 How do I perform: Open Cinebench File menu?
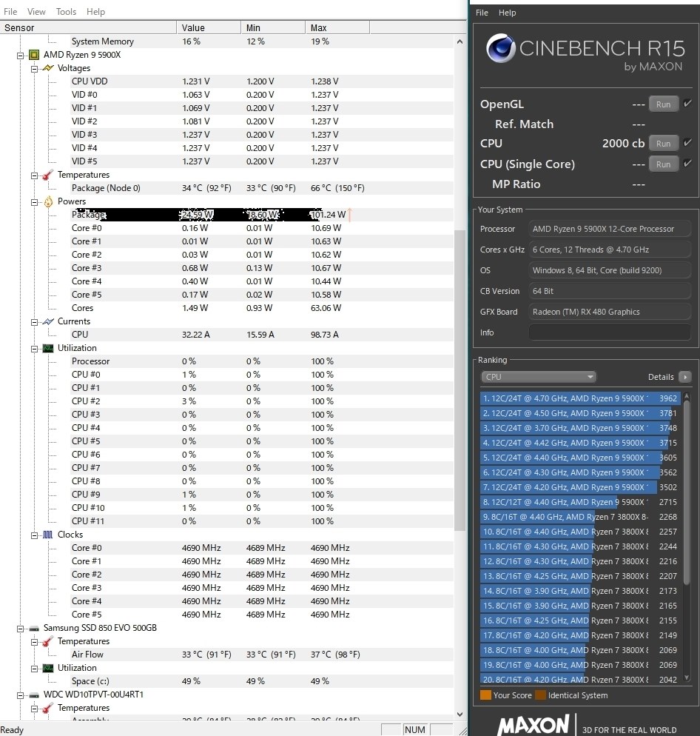pyautogui.click(x=482, y=13)
